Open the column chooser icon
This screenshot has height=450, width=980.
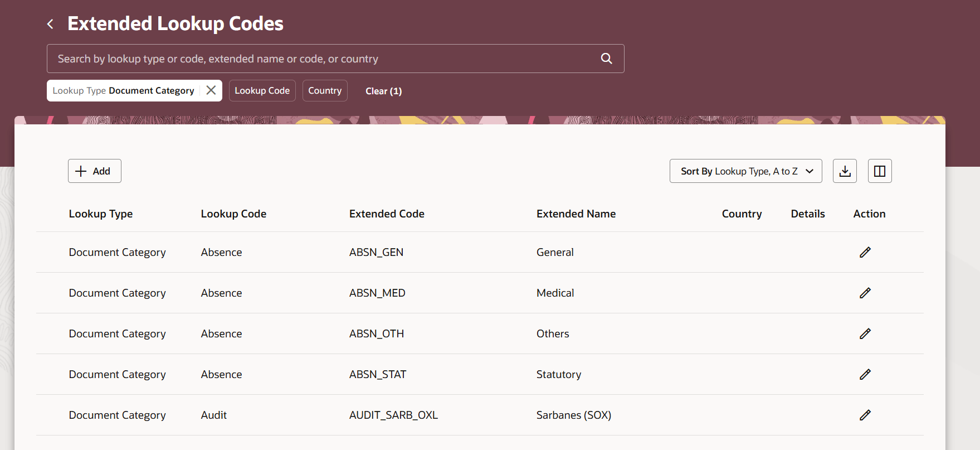tap(880, 171)
